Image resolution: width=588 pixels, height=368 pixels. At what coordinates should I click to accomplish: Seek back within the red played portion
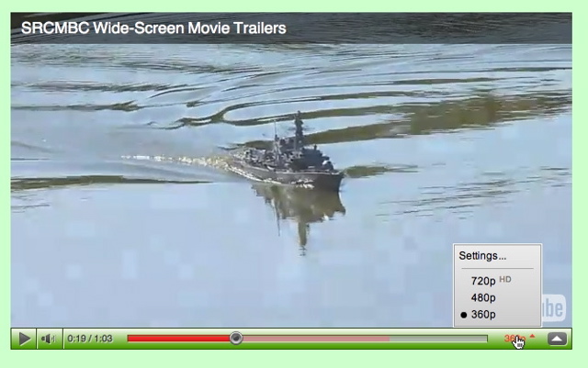coord(178,339)
